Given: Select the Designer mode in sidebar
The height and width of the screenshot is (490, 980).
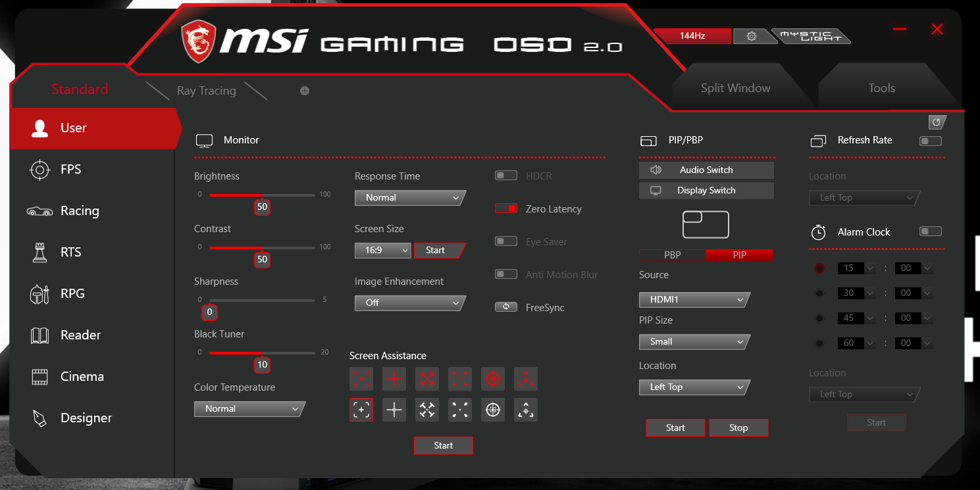Looking at the screenshot, I should [x=92, y=418].
